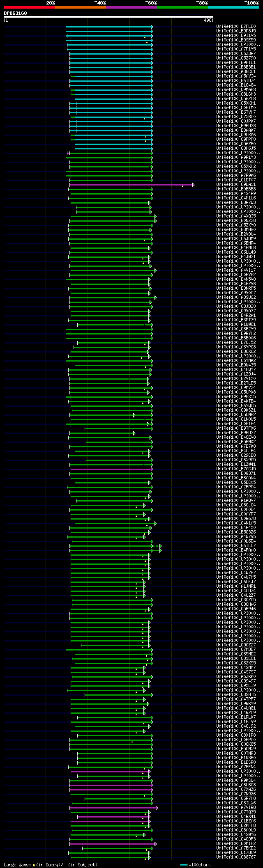Select hit label UniRef100_B0MIF2

(236, 844)
